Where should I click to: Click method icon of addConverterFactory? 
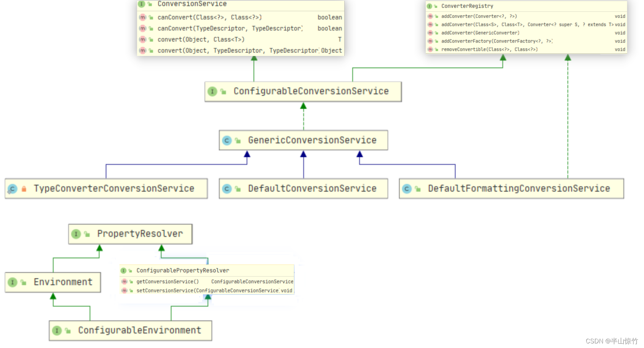tap(430, 41)
